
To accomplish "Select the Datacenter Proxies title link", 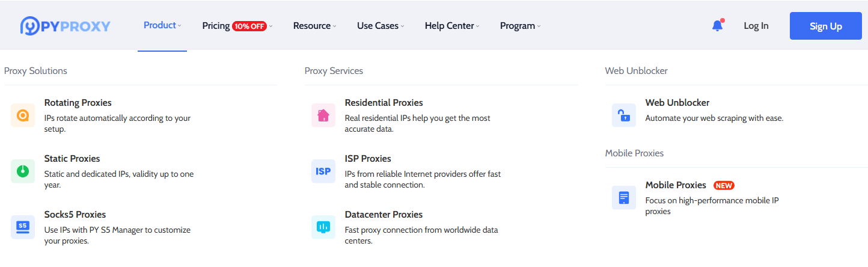I will (x=384, y=215).
